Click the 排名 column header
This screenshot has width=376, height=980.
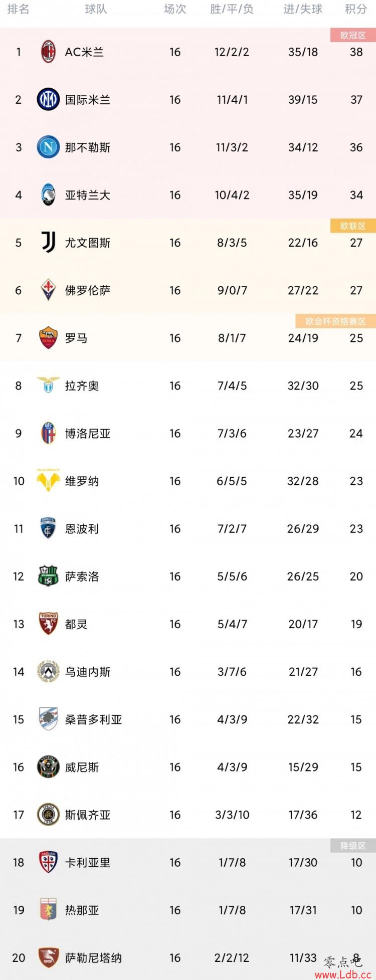tap(18, 9)
